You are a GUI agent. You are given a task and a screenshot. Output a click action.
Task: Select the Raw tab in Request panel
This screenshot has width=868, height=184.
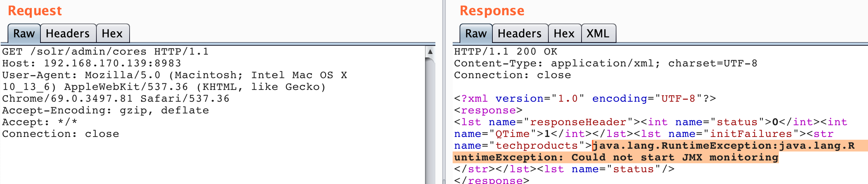(24, 34)
